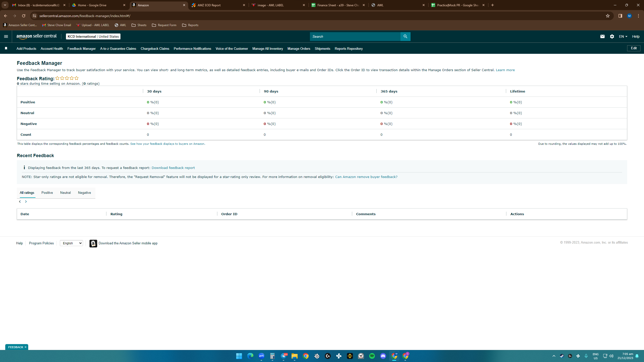Open Spotify from the taskbar

coord(372,356)
